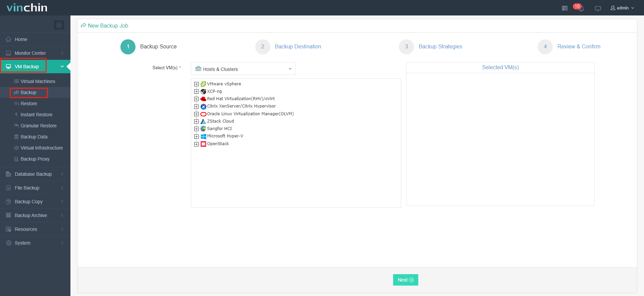Expand the Sangfor HCI tree node
The width and height of the screenshot is (644, 296).
pos(196,129)
